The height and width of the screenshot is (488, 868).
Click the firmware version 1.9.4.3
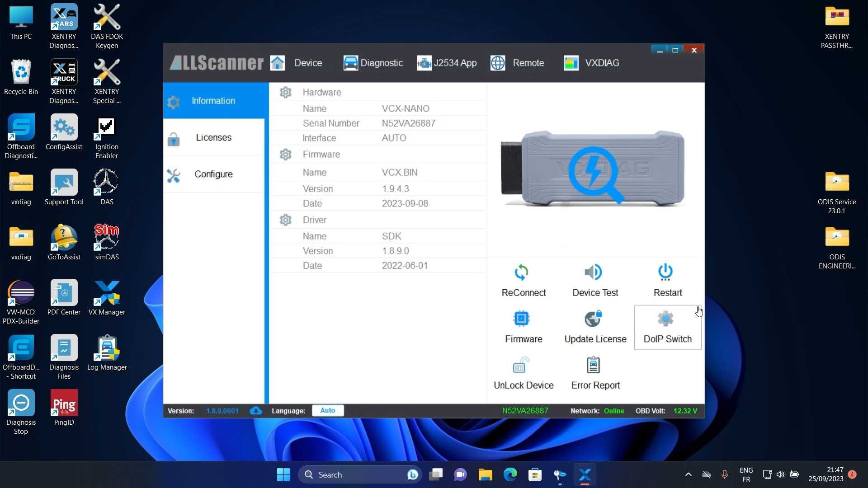click(396, 189)
